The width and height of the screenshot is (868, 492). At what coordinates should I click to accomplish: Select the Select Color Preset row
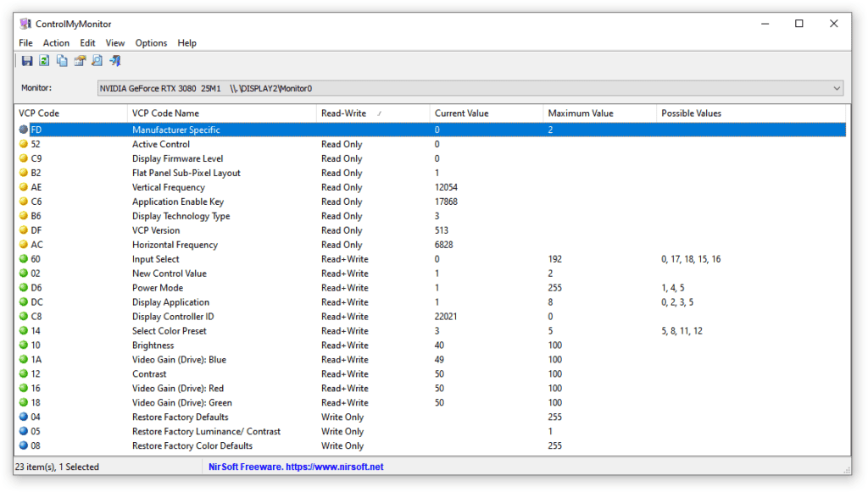tap(431, 330)
